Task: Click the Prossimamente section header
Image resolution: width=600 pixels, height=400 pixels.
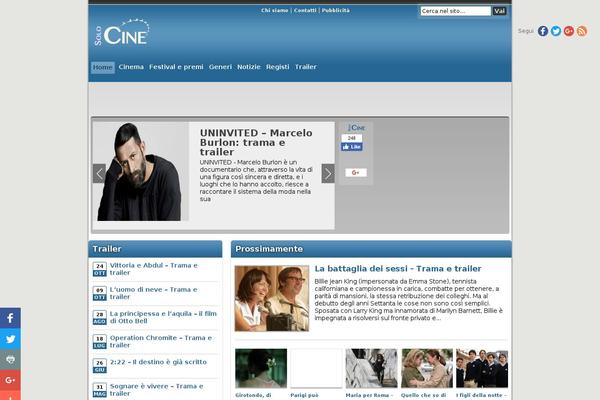Action: (x=371, y=249)
